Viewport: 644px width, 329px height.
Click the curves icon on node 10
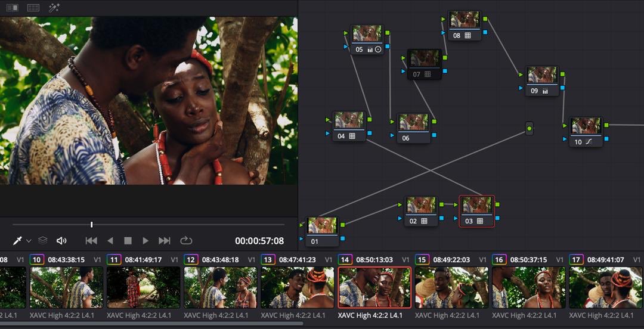[589, 142]
